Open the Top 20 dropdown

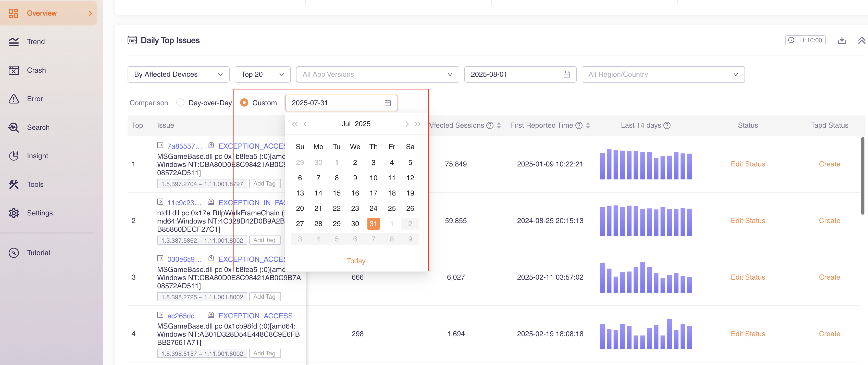(x=263, y=74)
